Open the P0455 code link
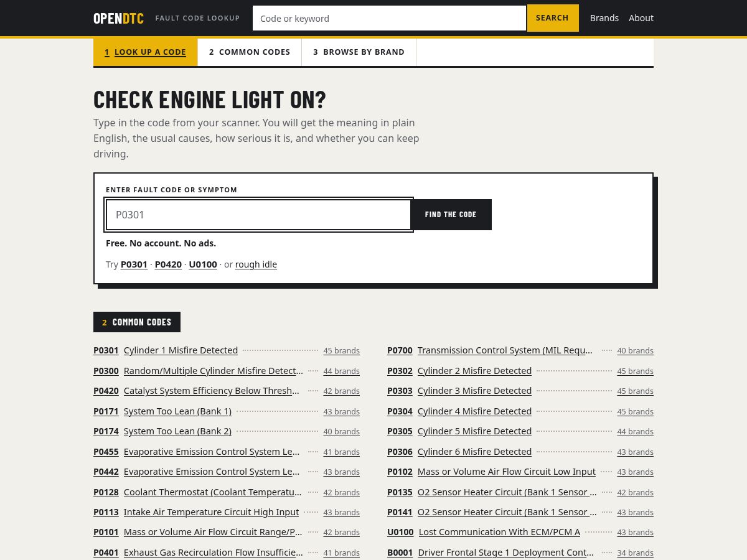This screenshot has height=560, width=747. coord(106,452)
